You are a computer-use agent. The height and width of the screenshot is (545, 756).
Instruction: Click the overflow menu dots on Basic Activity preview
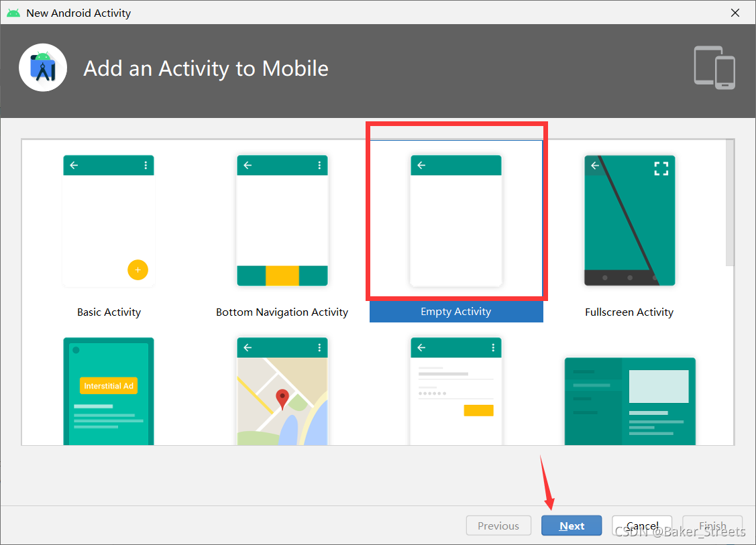tap(146, 165)
